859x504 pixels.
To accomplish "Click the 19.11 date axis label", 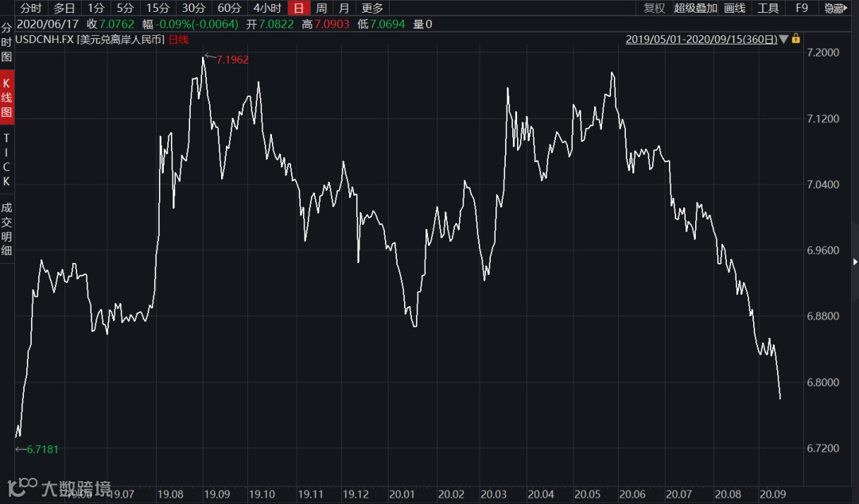I will [x=311, y=494].
